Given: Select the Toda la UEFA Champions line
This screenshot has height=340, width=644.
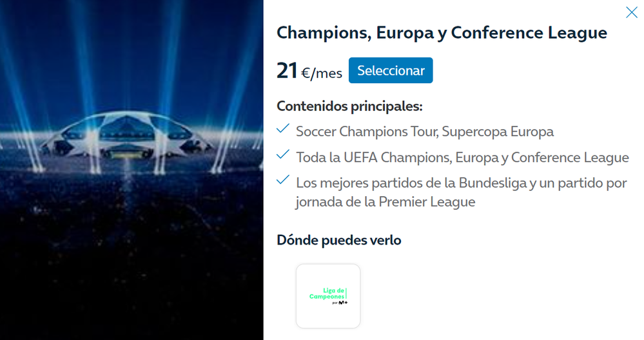Looking at the screenshot, I should (x=462, y=157).
